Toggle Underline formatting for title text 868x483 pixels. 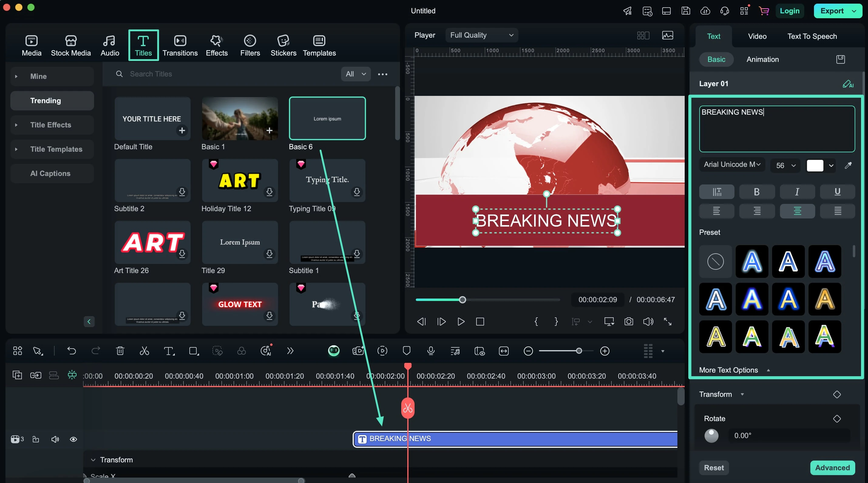tap(837, 191)
